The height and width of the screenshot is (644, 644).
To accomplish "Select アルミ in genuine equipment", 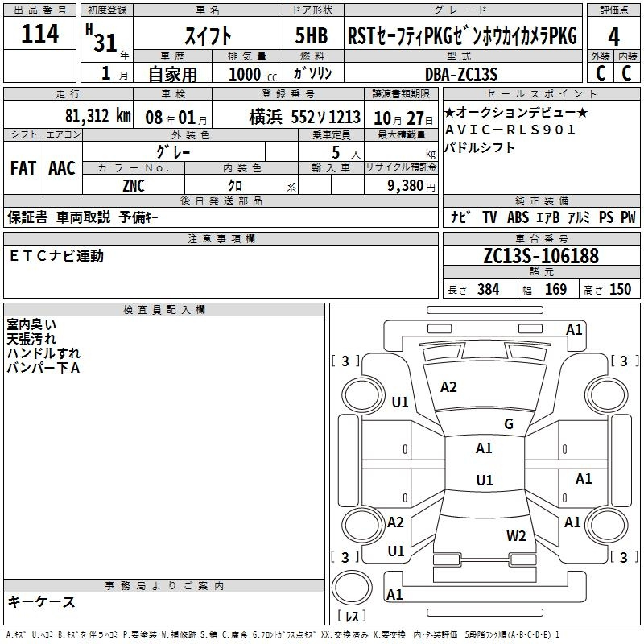I will pyautogui.click(x=579, y=217).
